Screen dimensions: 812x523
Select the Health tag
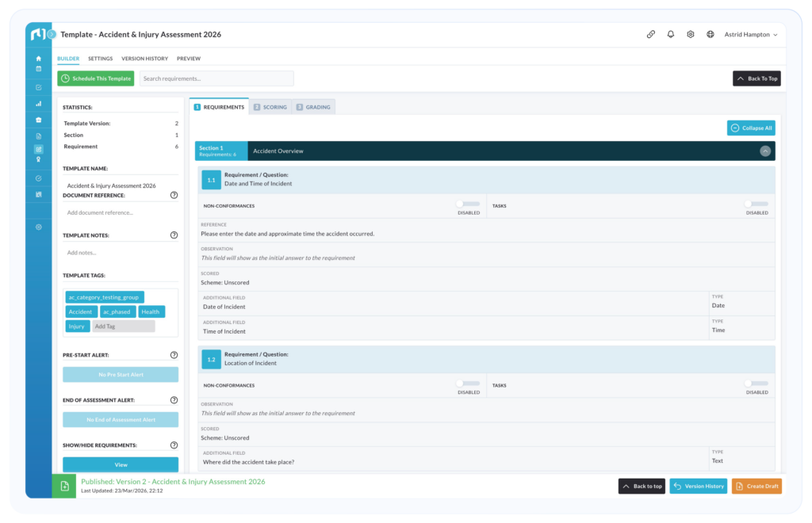coord(151,312)
